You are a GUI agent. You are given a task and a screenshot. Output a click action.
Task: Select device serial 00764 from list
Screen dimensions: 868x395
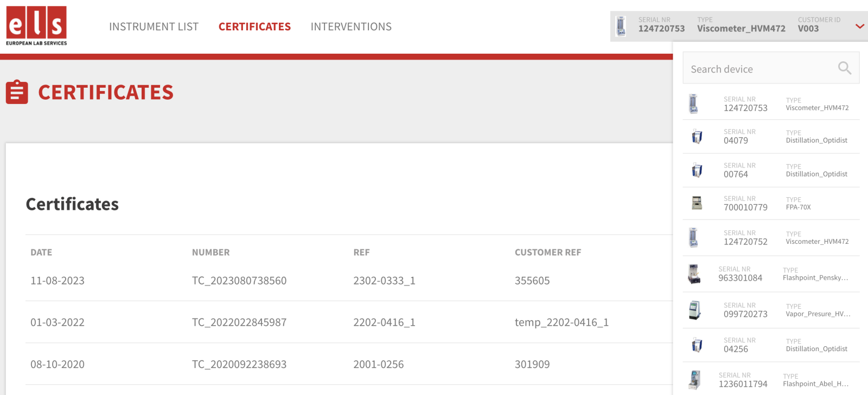(x=736, y=174)
